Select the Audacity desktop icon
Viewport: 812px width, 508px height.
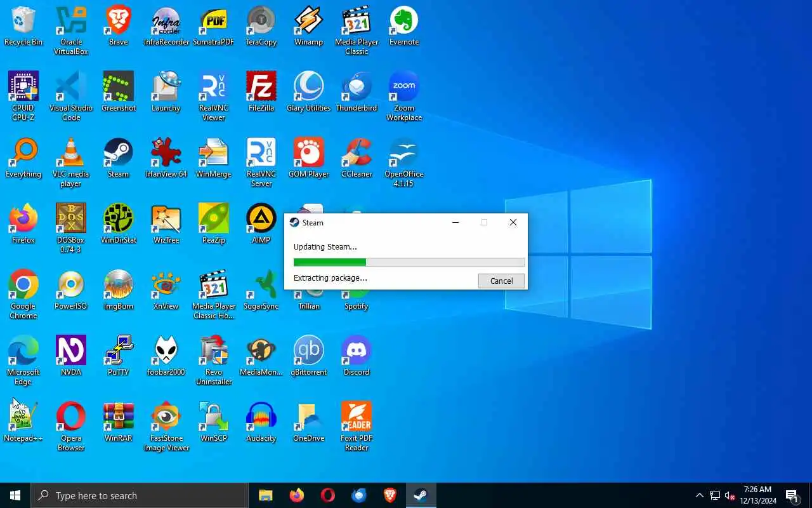click(x=261, y=422)
